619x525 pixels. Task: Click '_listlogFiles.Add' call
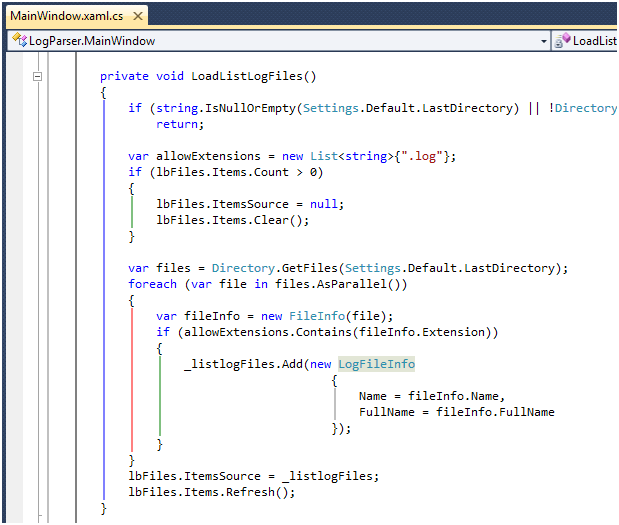click(x=244, y=364)
